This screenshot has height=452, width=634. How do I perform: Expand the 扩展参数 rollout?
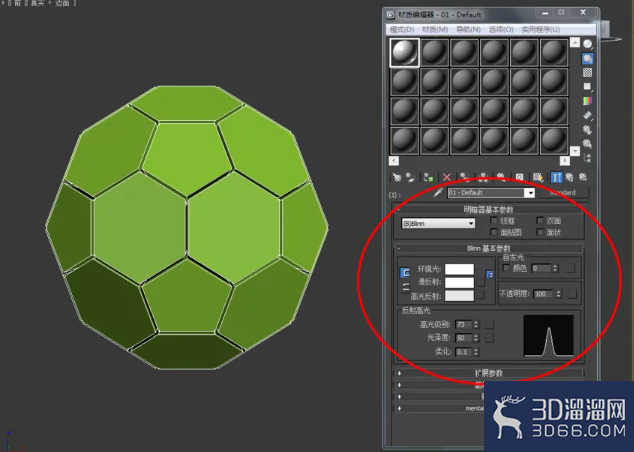488,373
